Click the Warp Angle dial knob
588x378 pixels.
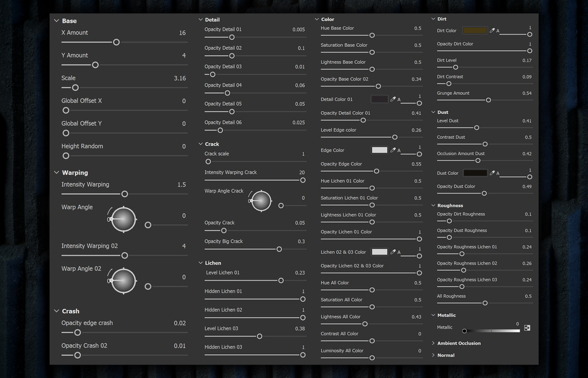(123, 219)
